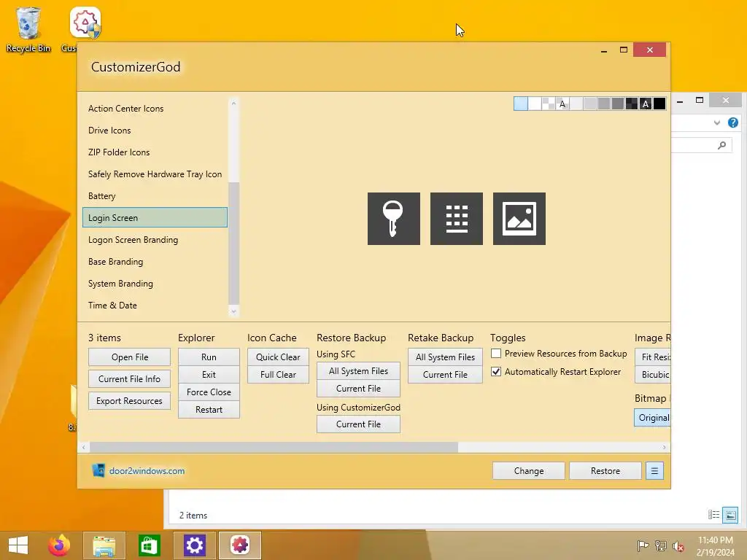The height and width of the screenshot is (560, 747).
Task: Click the Change button
Action: coord(529,471)
